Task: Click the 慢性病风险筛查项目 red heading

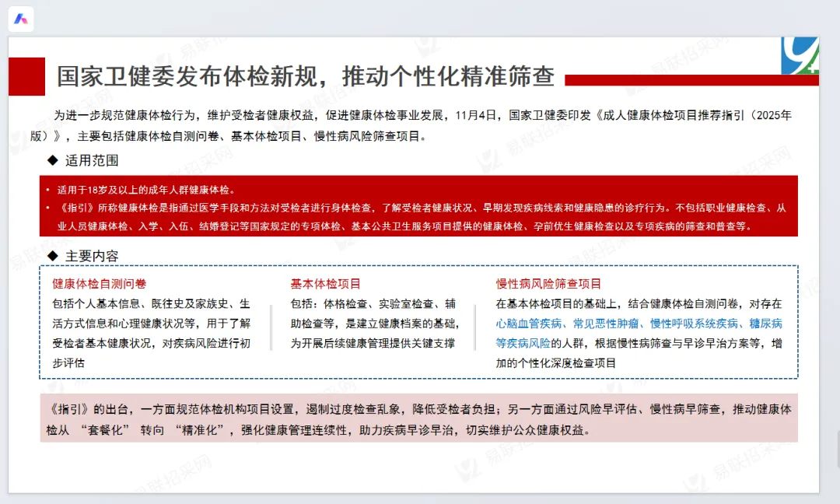Action: (548, 284)
